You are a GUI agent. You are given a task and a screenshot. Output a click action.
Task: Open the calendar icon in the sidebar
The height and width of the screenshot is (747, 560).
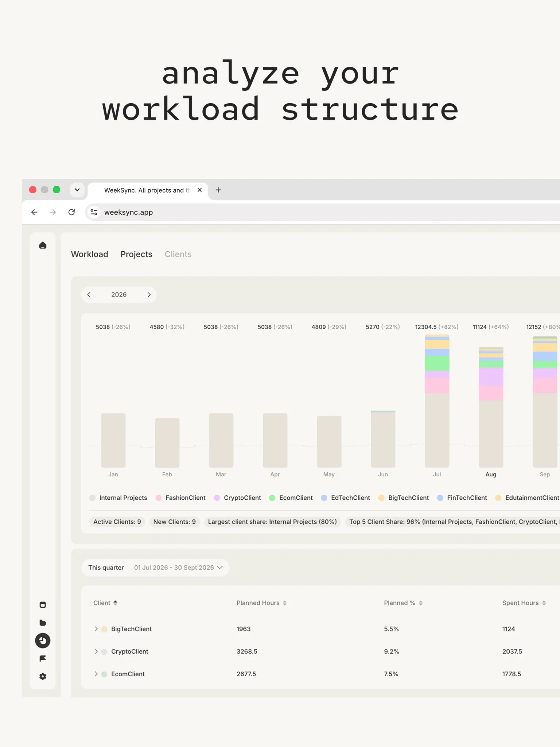pos(43,605)
